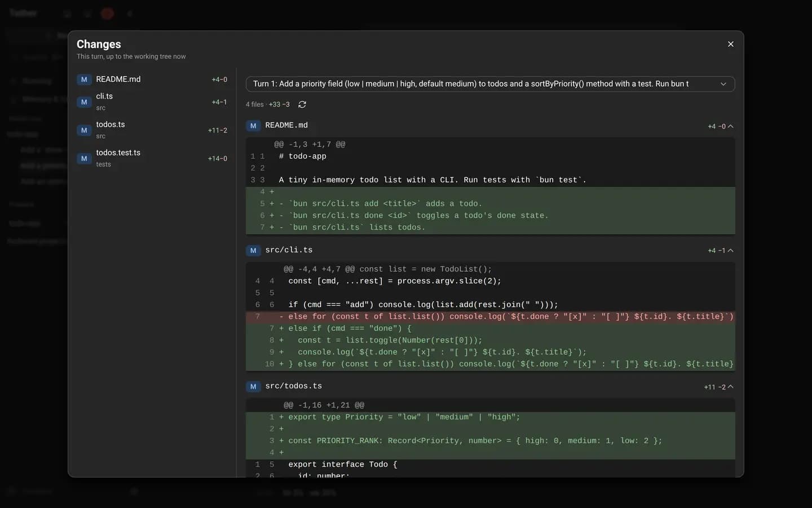This screenshot has height=508, width=812.
Task: Refresh the changes diff
Action: pos(302,104)
